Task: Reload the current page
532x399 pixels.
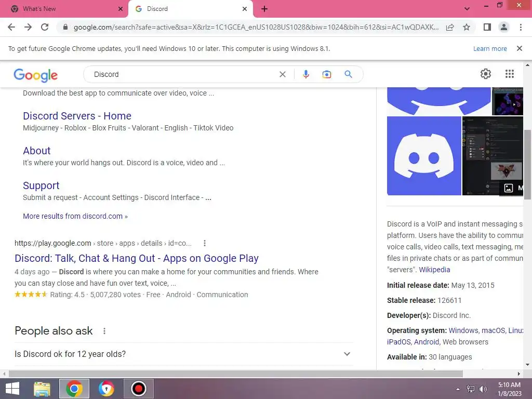Action: click(x=45, y=27)
